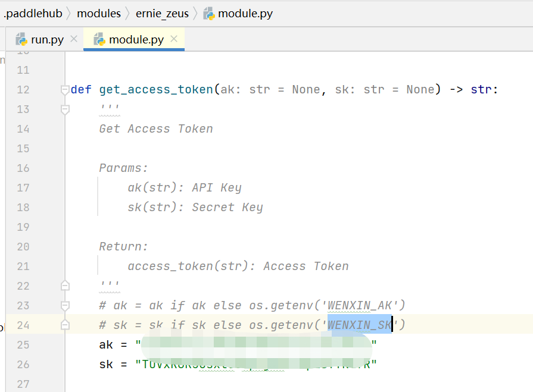Click the 'Get Access Token' docstring text

(156, 129)
